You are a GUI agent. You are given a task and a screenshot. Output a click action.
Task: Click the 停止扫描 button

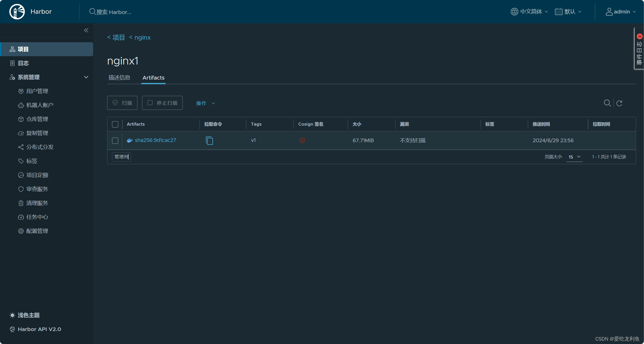tap(162, 103)
